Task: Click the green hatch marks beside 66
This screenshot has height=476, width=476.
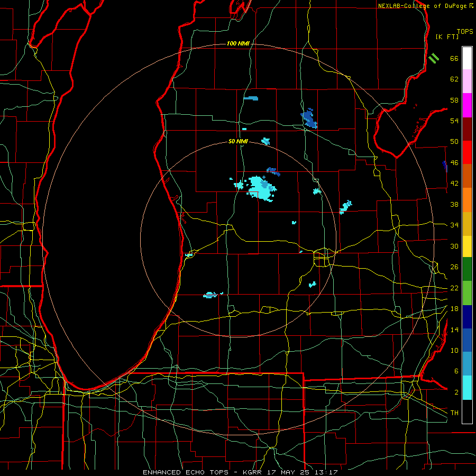Action: click(434, 58)
